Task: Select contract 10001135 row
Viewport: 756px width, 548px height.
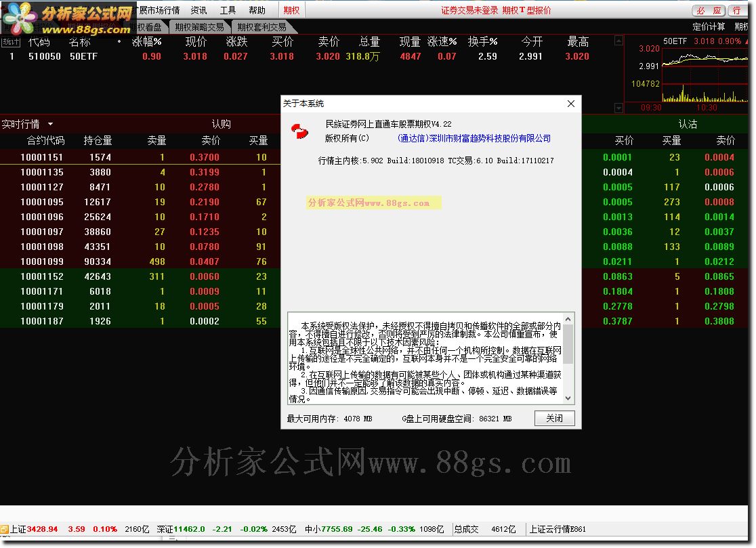Action: click(x=140, y=172)
